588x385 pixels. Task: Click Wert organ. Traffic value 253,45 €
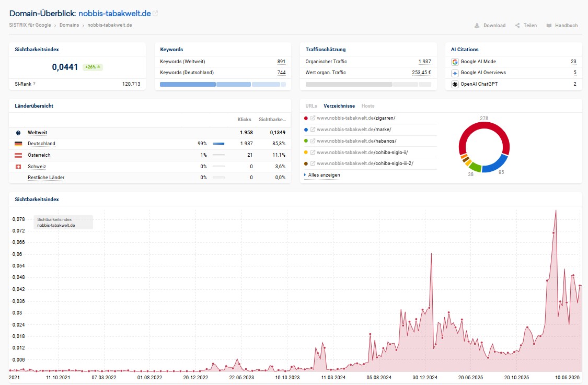(x=421, y=73)
